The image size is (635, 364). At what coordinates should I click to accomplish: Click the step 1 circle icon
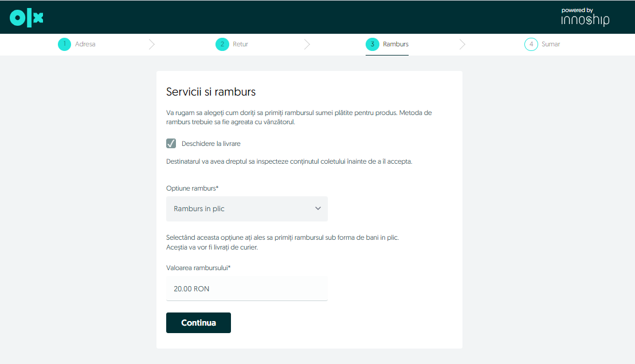pos(64,44)
